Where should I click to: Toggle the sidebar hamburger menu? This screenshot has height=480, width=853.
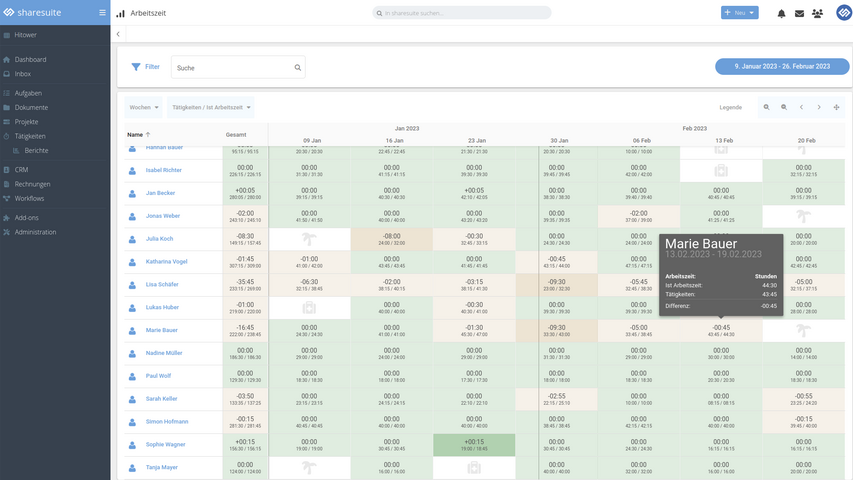pyautogui.click(x=102, y=13)
